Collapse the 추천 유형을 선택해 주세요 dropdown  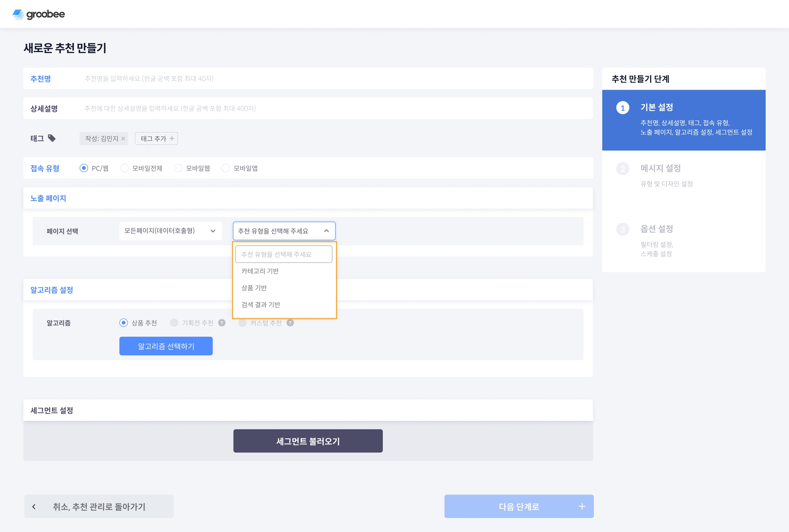click(284, 231)
